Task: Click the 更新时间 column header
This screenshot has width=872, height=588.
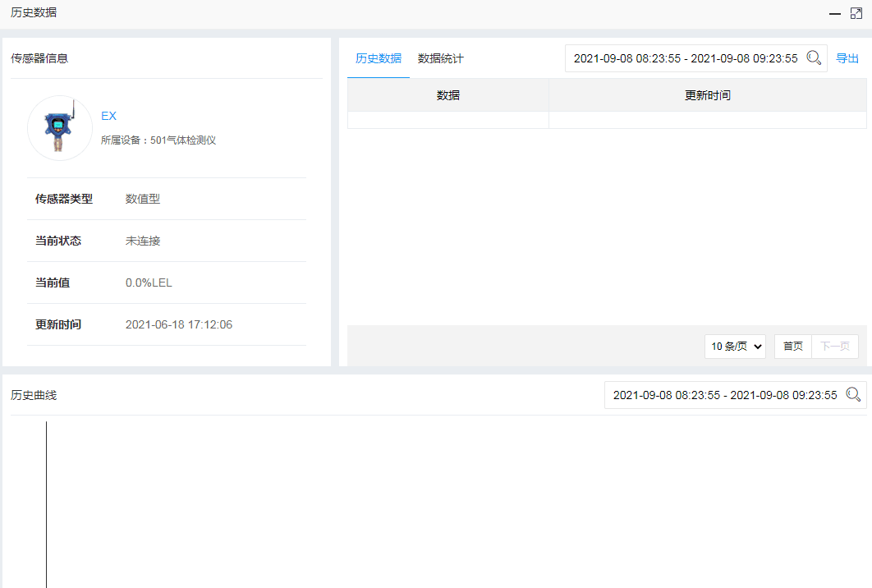Action: click(x=708, y=94)
